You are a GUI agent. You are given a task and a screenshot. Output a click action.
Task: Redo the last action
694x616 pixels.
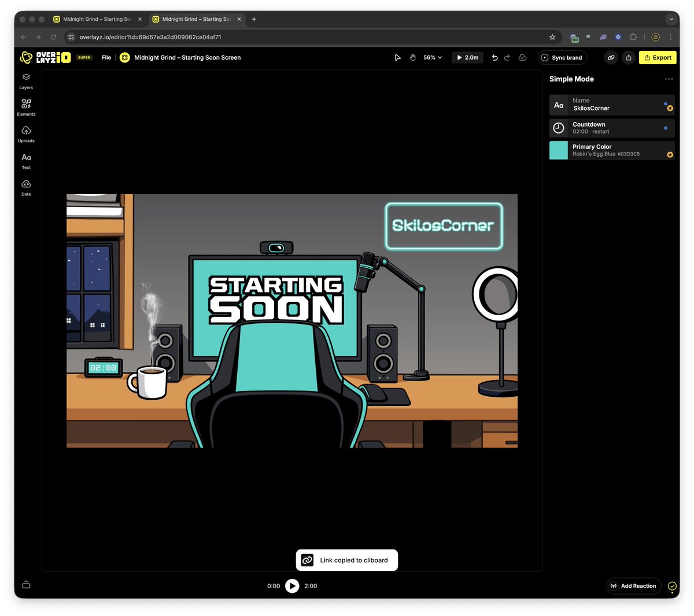point(507,57)
